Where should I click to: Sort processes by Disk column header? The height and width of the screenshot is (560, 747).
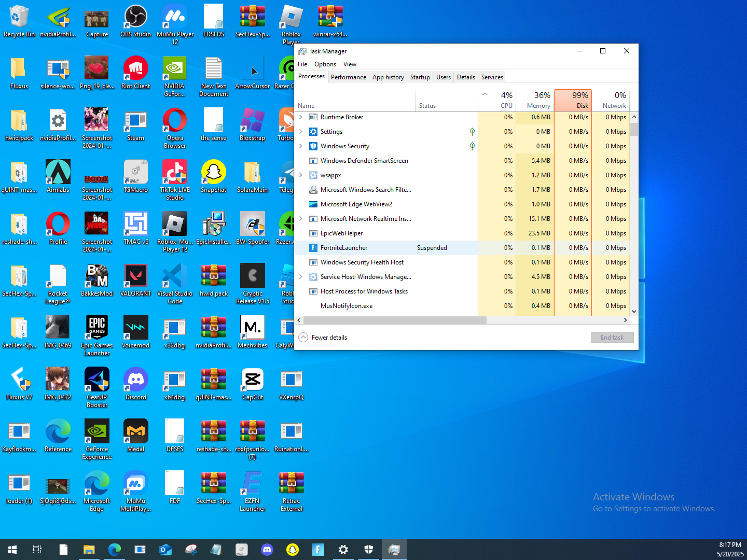point(573,100)
